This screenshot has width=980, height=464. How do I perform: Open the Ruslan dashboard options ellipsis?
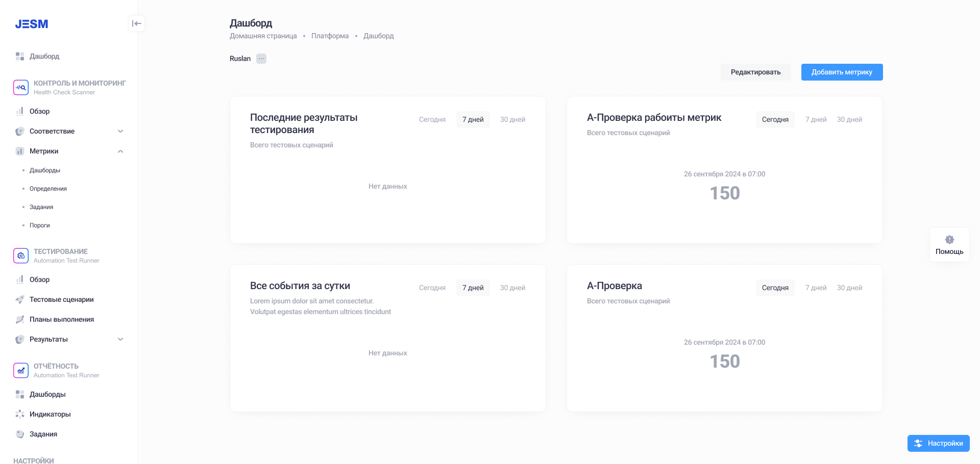coord(261,59)
